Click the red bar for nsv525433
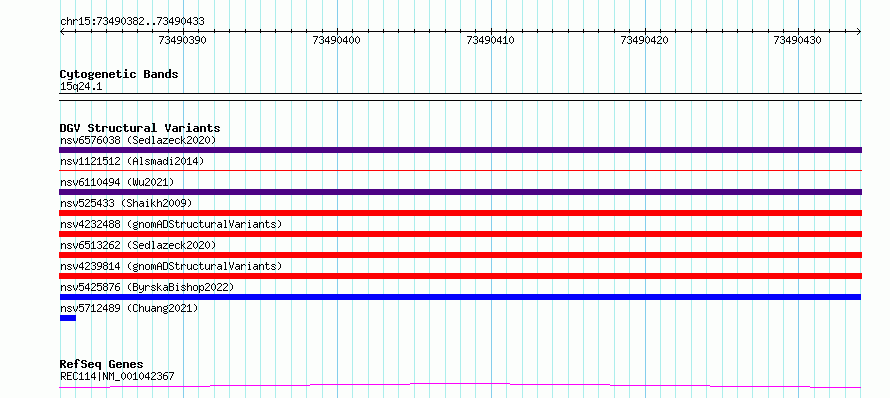This screenshot has height=398, width=890. (460, 213)
